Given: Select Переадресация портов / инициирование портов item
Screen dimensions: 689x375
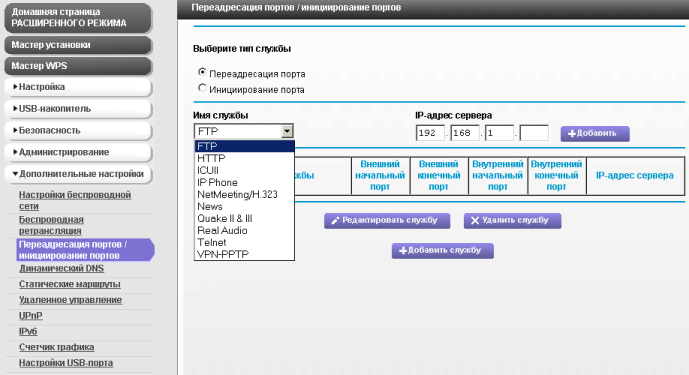Looking at the screenshot, I should 85,250.
